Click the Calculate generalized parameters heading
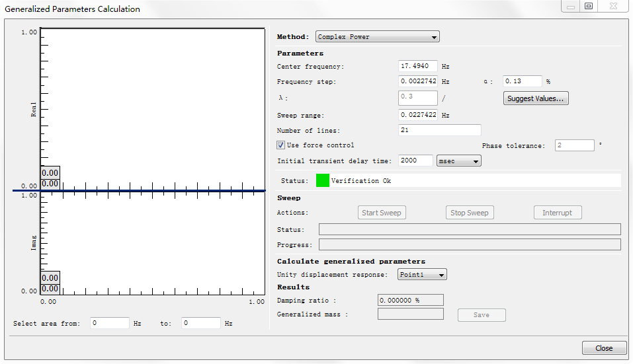 click(351, 261)
